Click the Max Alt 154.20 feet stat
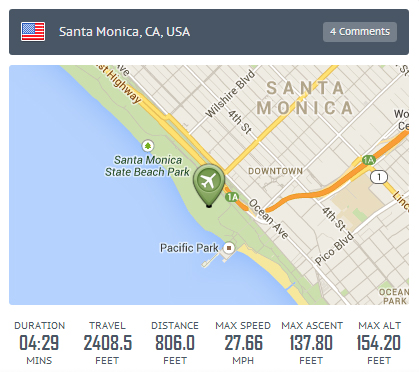 (x=379, y=343)
